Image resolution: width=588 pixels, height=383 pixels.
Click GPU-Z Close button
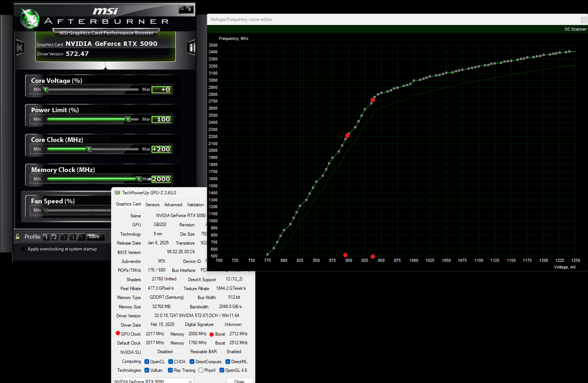240,380
